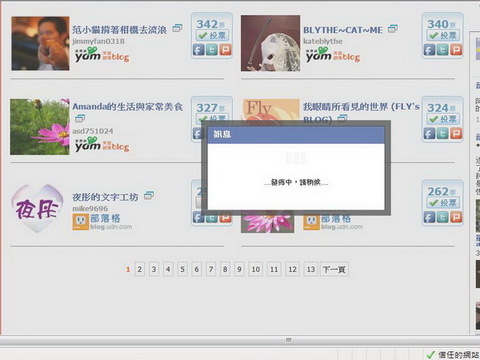Share the 342-vote blog on Facebook
The image size is (480, 360).
(198, 50)
